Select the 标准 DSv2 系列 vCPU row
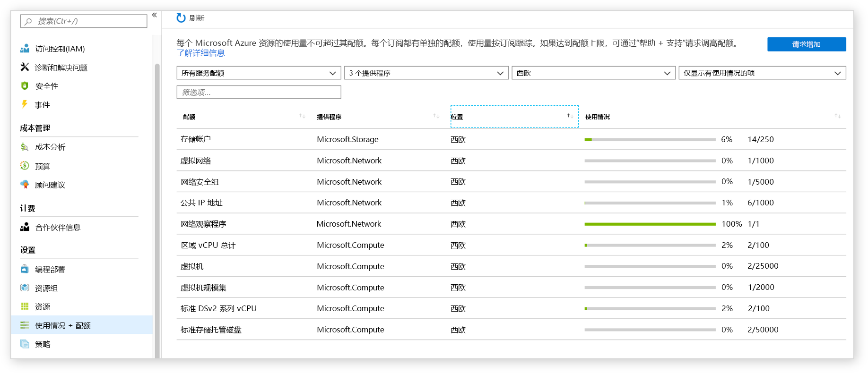868x373 pixels. pyautogui.click(x=218, y=308)
